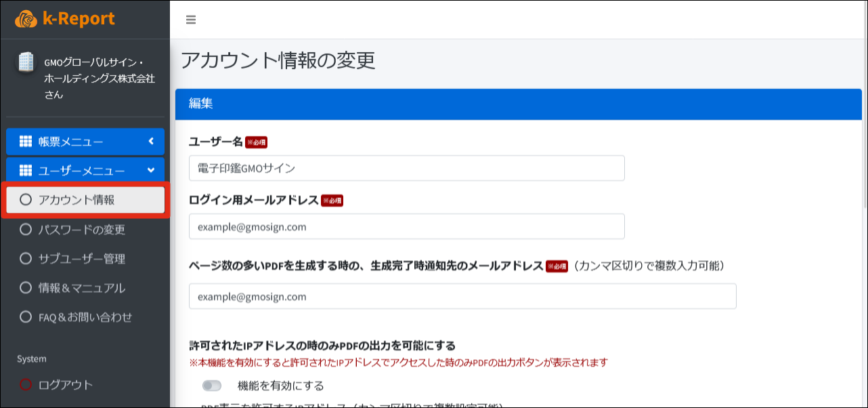Click the k-Report brand name text

click(79, 19)
